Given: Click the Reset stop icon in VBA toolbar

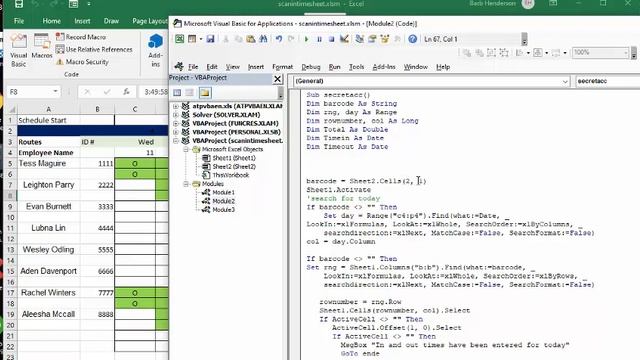Looking at the screenshot, I should pyautogui.click(x=331, y=39).
